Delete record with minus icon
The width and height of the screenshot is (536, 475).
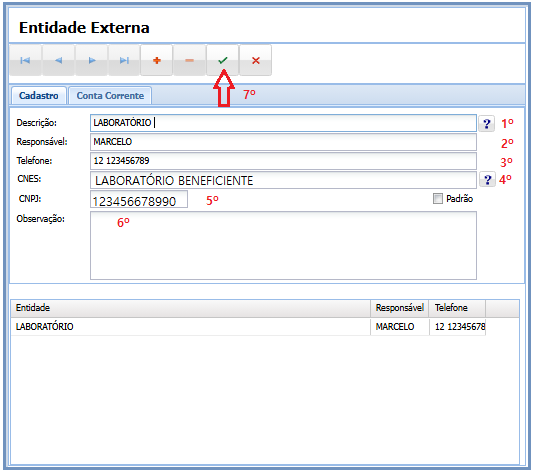[x=190, y=60]
